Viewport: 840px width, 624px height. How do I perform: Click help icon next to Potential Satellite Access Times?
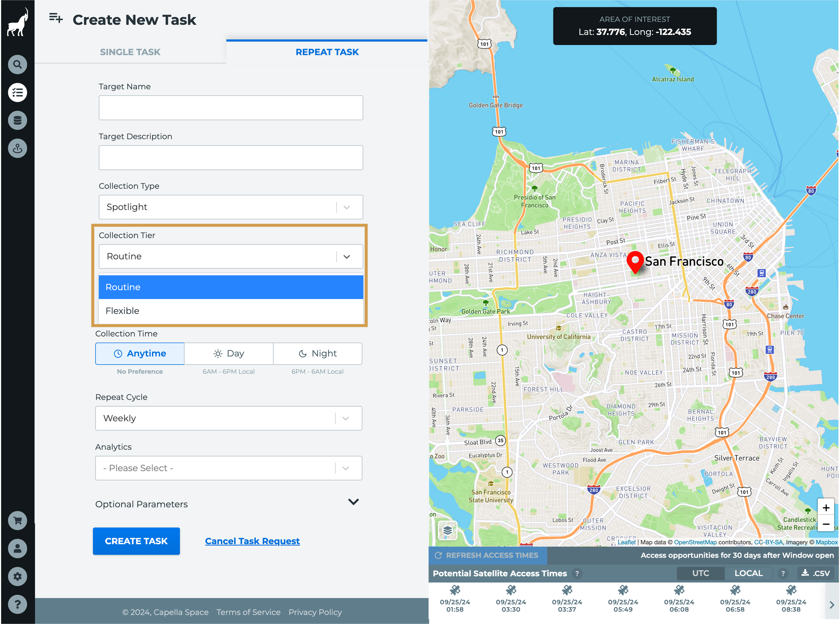pos(577,574)
